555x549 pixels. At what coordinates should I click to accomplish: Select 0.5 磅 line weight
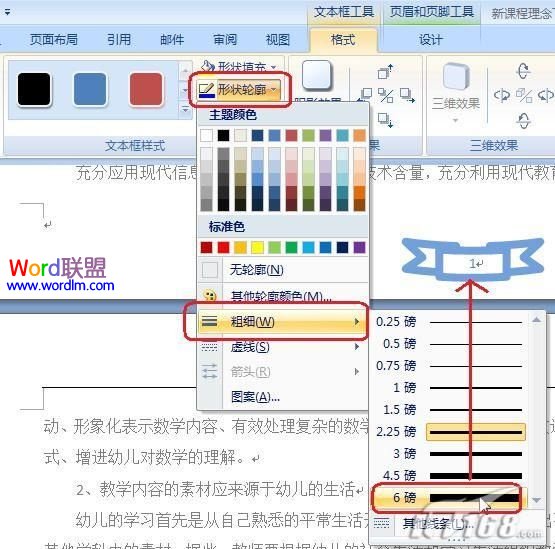coord(449,344)
